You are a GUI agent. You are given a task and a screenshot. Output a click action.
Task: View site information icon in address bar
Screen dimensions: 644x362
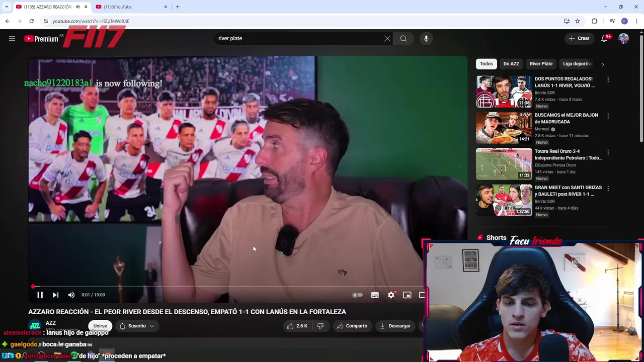click(x=46, y=21)
